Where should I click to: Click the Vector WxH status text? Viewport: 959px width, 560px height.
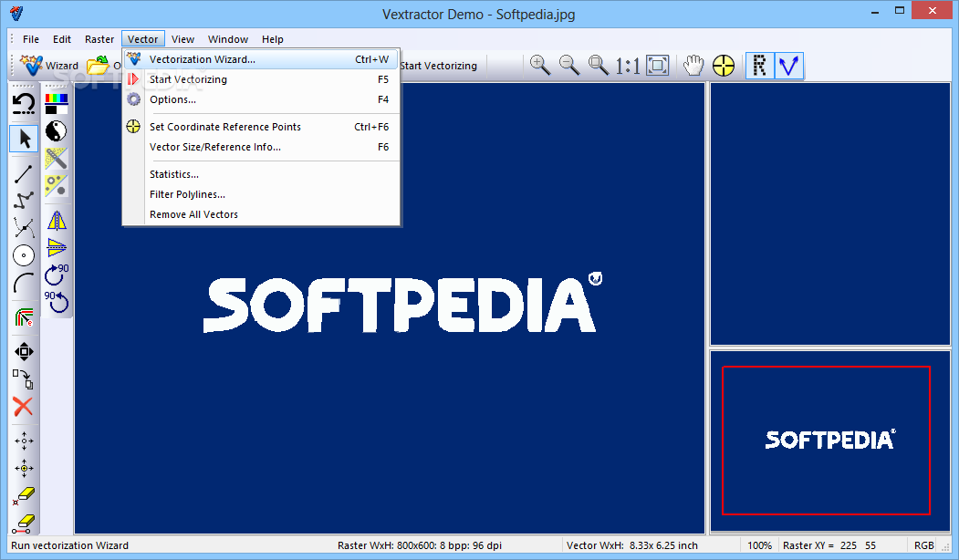click(631, 545)
